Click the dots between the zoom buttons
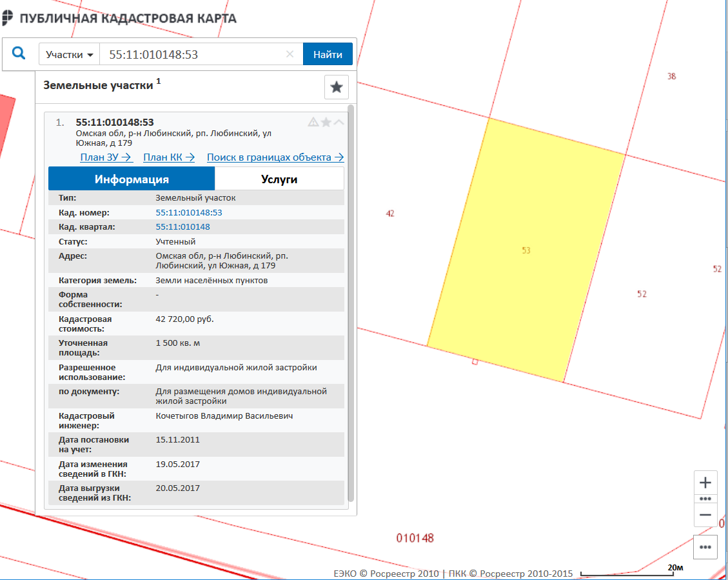728x580 pixels. click(x=705, y=499)
